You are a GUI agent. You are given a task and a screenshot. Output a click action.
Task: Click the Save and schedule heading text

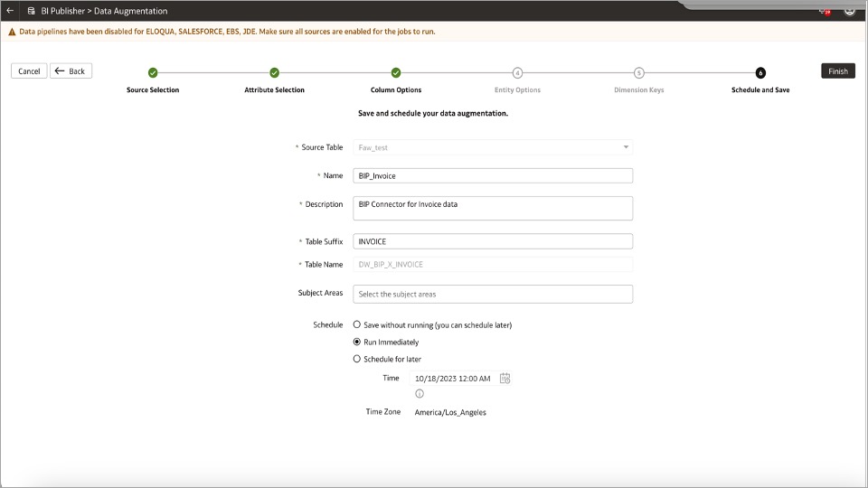(x=433, y=113)
